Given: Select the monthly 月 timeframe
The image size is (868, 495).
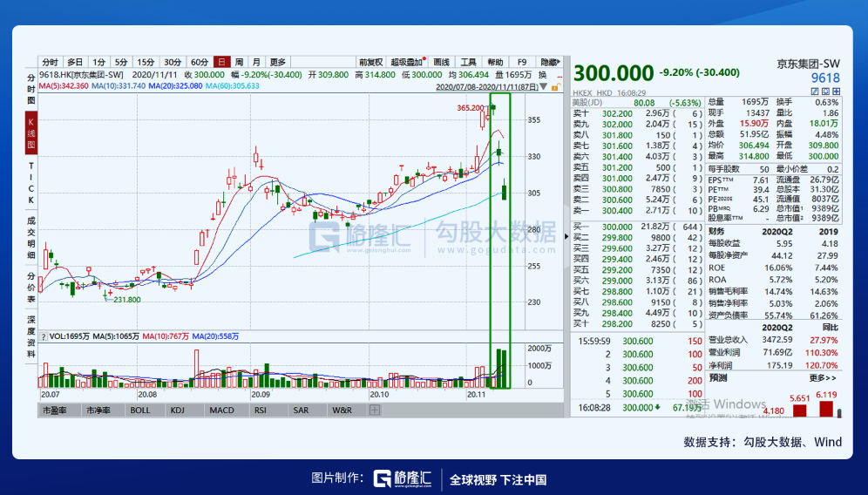Looking at the screenshot, I should (x=256, y=62).
